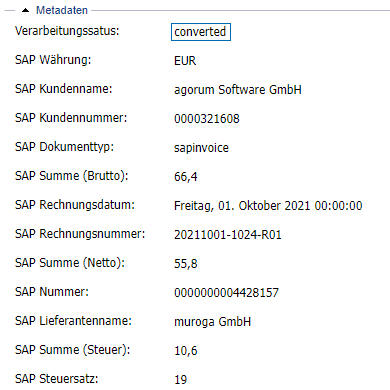390x390 pixels.
Task: Select SAP number 0000000004428157
Action: tap(226, 293)
